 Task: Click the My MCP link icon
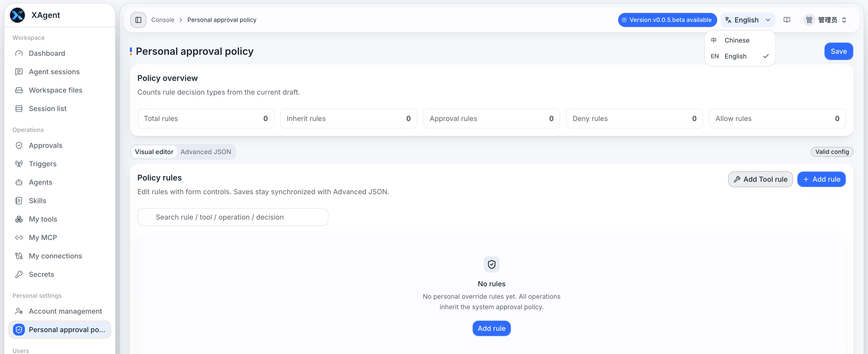19,238
